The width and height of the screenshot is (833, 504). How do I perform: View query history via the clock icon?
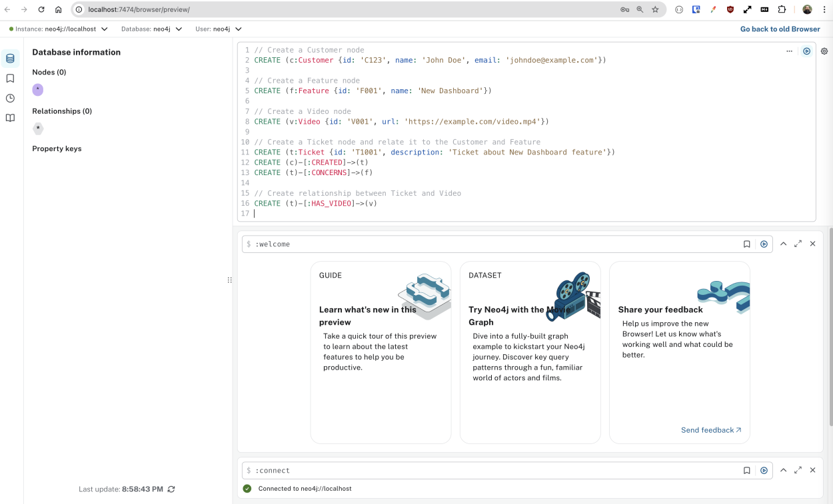click(x=9, y=97)
